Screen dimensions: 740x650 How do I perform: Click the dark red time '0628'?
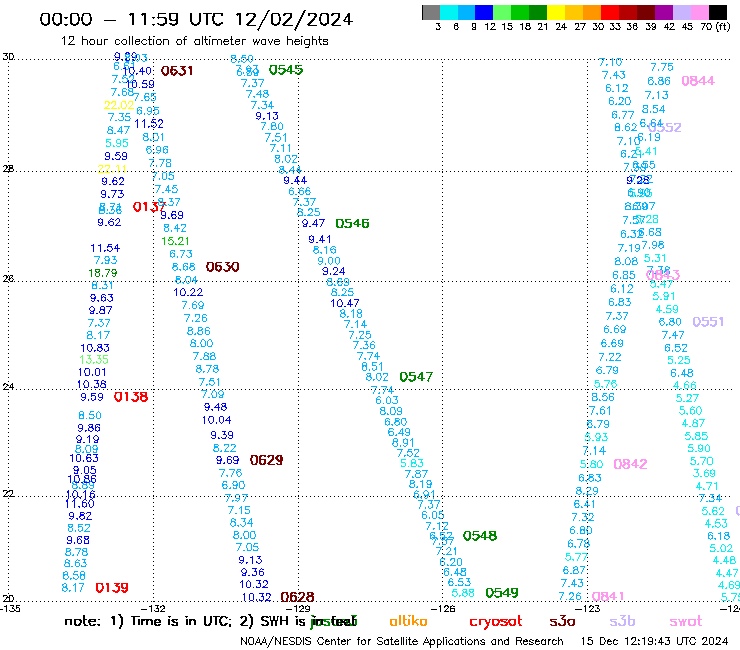[x=297, y=597]
